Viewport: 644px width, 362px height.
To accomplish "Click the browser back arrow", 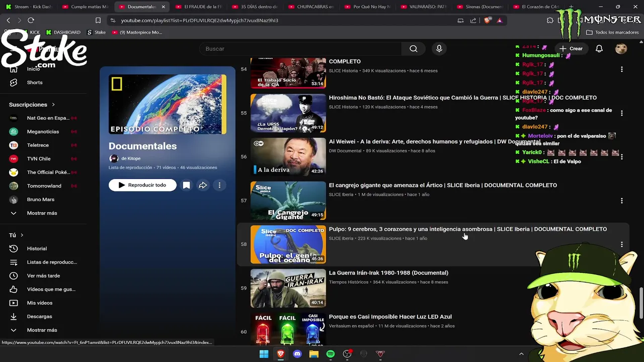I will click(8, 20).
